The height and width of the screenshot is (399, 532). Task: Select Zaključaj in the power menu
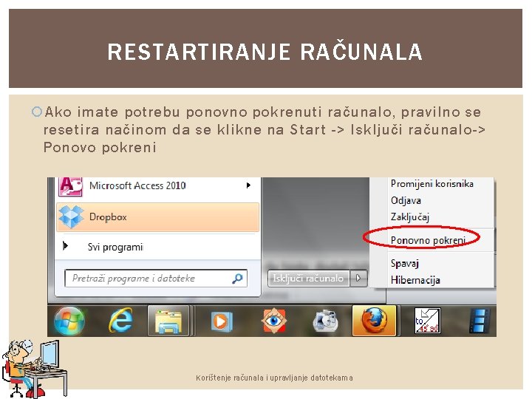pyautogui.click(x=410, y=216)
